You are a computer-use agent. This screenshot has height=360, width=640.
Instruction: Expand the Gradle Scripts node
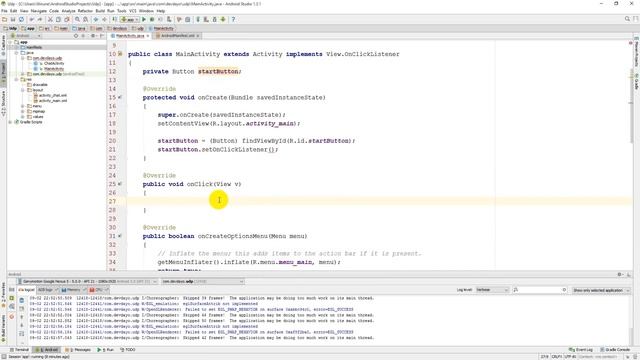[x=11, y=122]
